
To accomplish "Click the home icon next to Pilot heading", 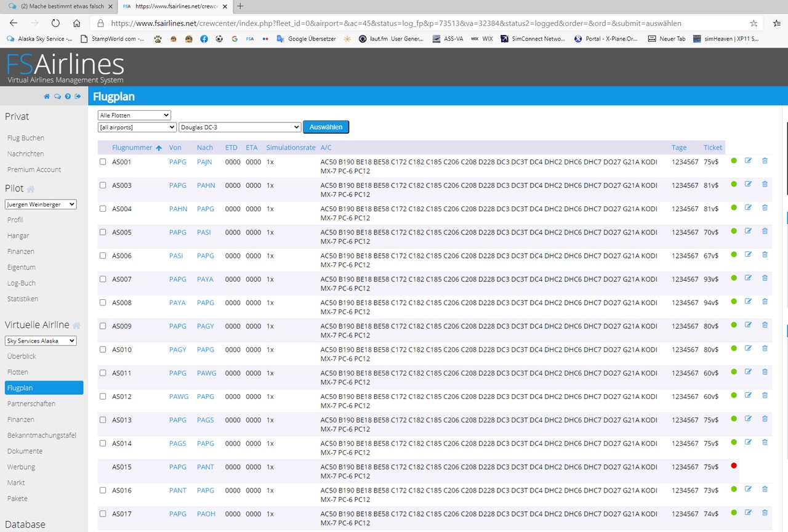I will 31,189.
